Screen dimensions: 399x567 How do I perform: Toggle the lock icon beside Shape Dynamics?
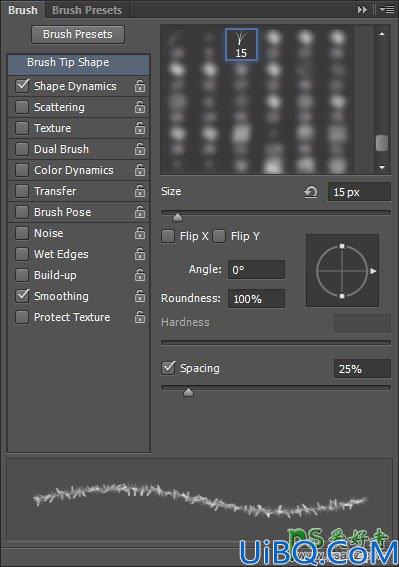click(140, 86)
